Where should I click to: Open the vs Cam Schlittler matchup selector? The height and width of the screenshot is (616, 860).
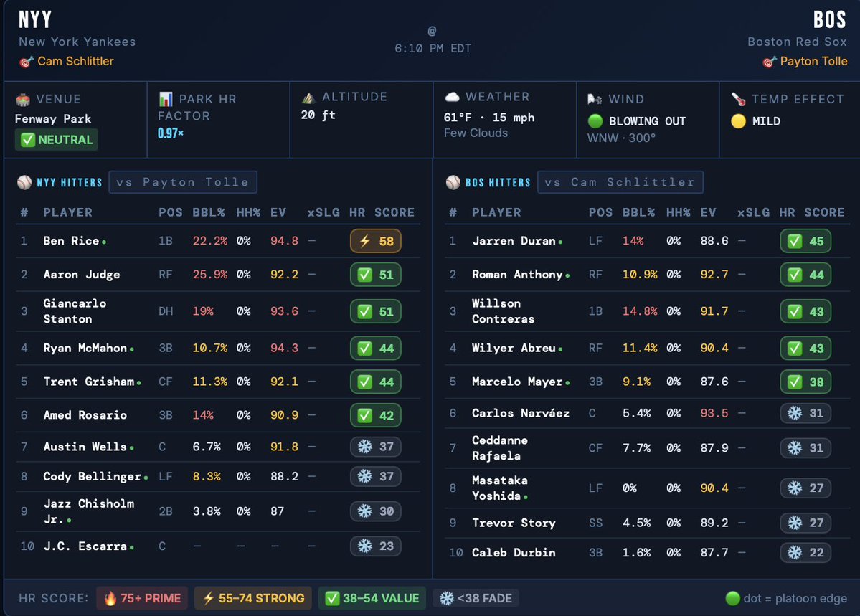[x=620, y=181]
